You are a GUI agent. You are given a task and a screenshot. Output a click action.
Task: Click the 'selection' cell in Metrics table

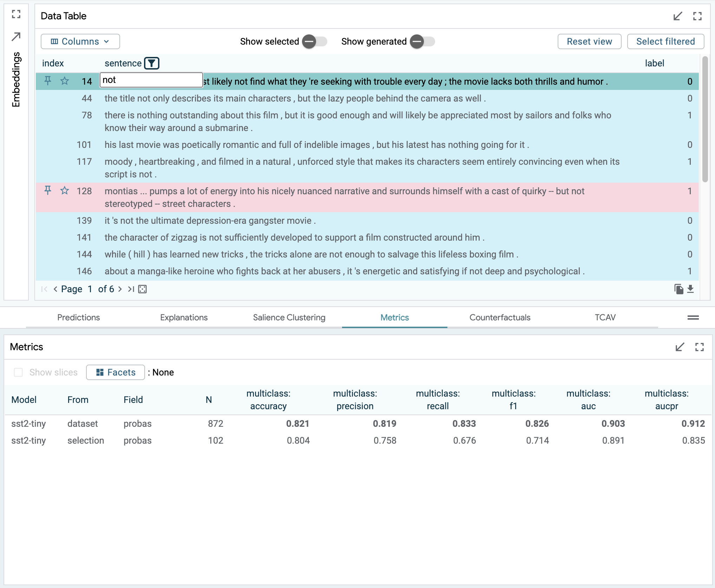click(x=86, y=440)
